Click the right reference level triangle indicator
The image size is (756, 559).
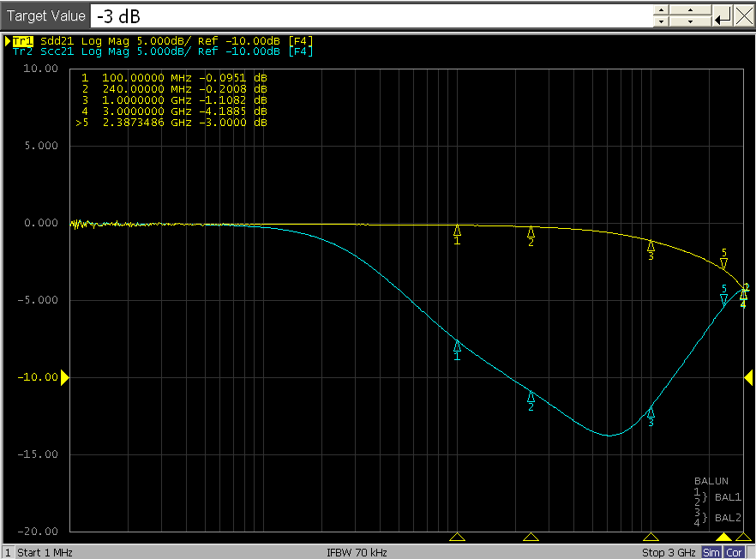click(748, 377)
